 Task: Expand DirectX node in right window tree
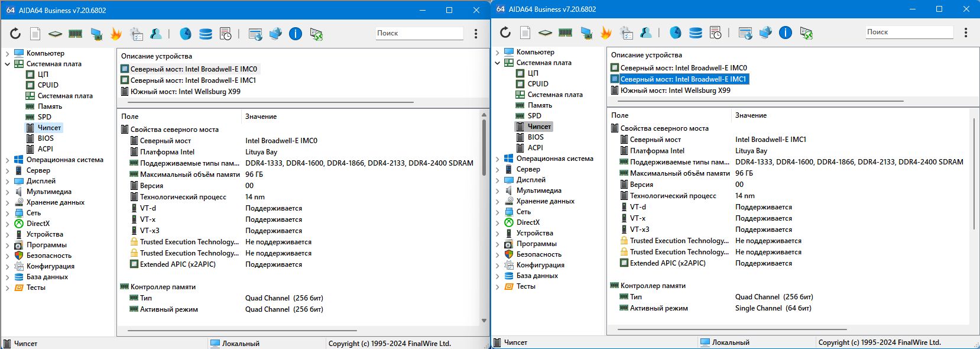tap(497, 222)
